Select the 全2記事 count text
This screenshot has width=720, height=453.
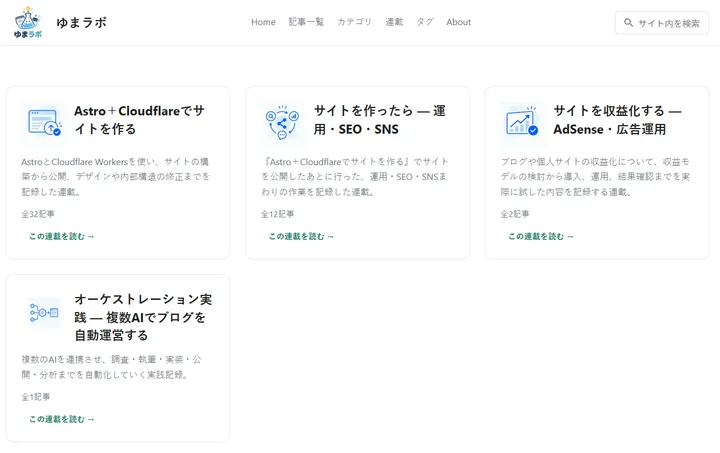click(x=515, y=214)
